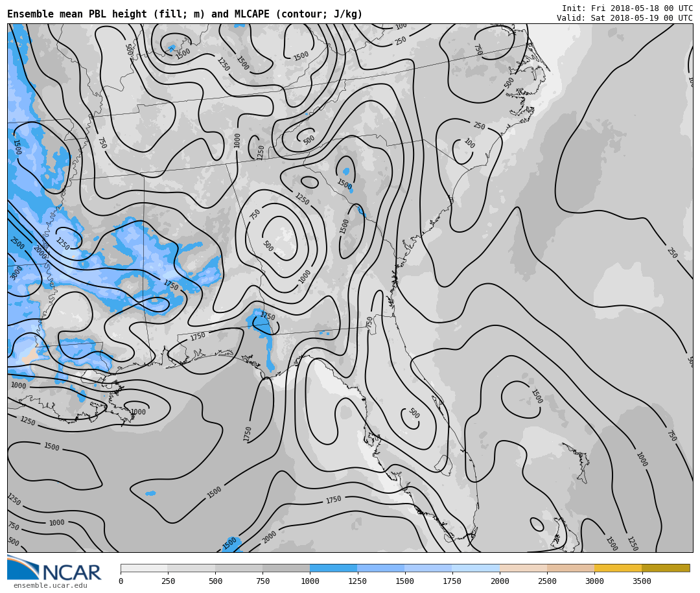Pick the 2500–3000 tan colorbar segment

click(570, 568)
